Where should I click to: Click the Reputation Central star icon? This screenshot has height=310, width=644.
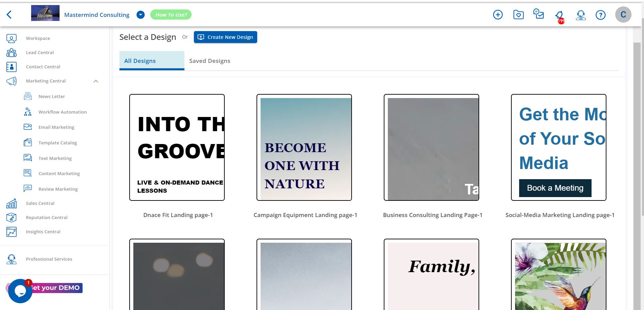pyautogui.click(x=12, y=217)
